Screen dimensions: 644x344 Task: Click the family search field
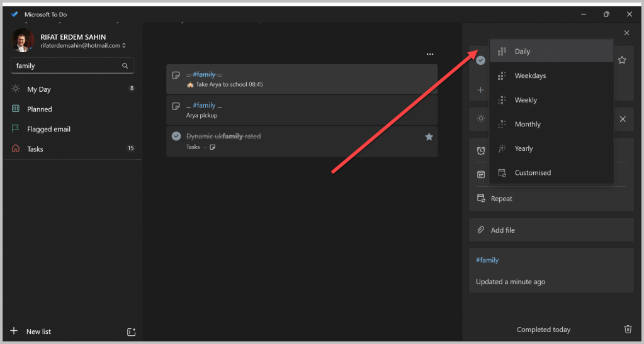click(72, 65)
